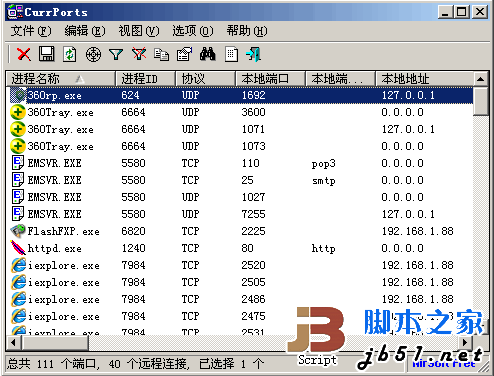Open the 编辑(E) menu
This screenshot has width=494, height=376.
85,31
